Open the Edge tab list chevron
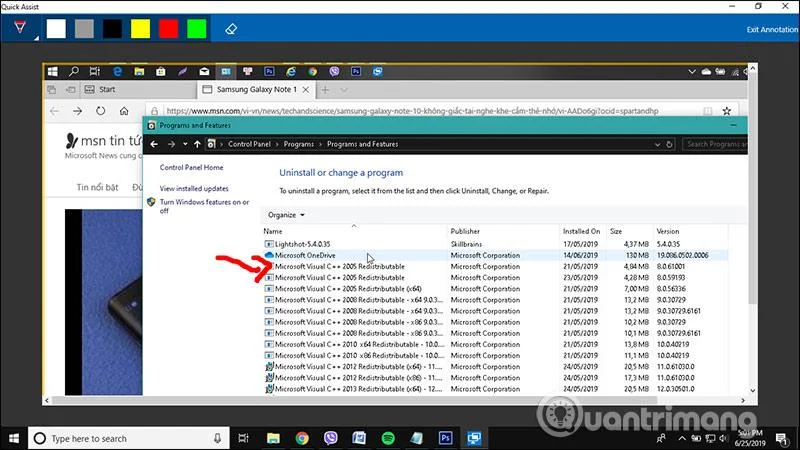 click(x=344, y=90)
